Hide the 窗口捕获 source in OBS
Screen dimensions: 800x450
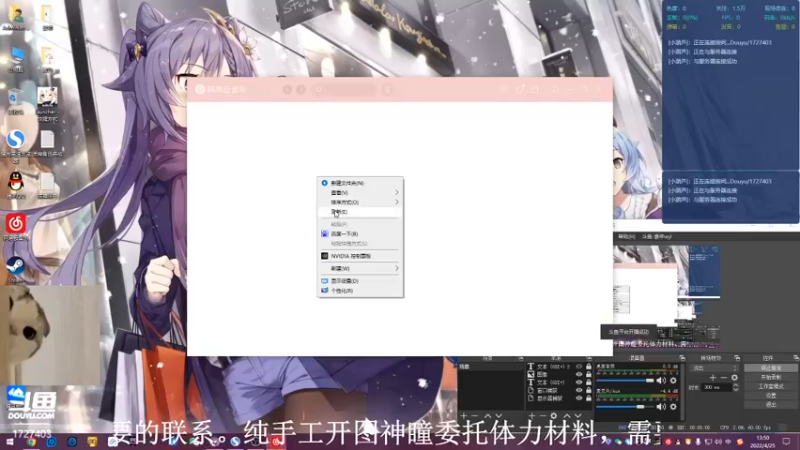click(579, 390)
